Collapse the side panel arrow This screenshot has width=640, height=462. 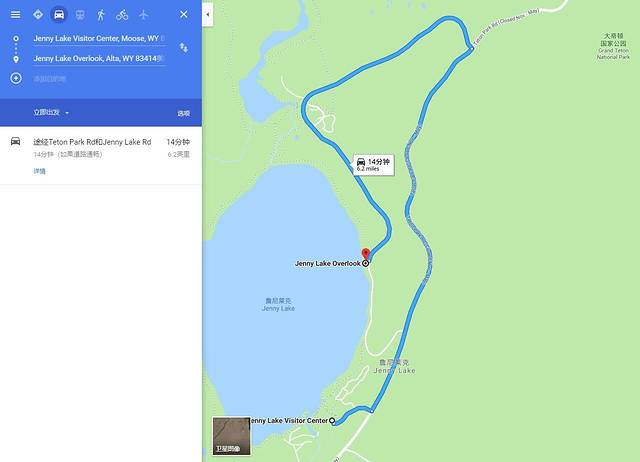[208, 15]
